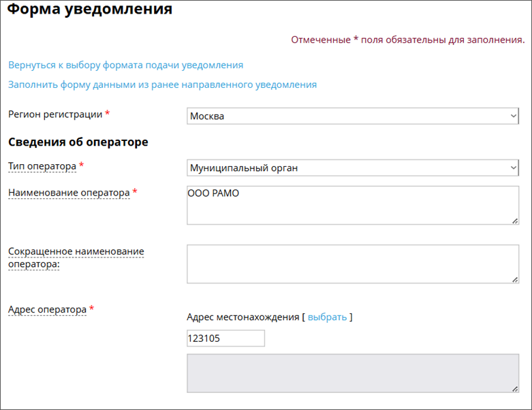Click the resize grip of the gray address box
Viewport: 532px width, 410px height.
point(515,389)
